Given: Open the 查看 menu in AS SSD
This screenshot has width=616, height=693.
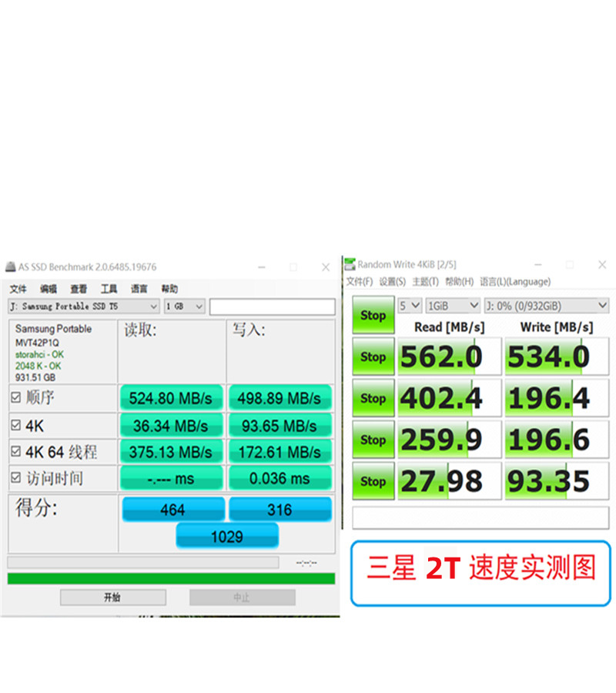Looking at the screenshot, I should pos(79,289).
